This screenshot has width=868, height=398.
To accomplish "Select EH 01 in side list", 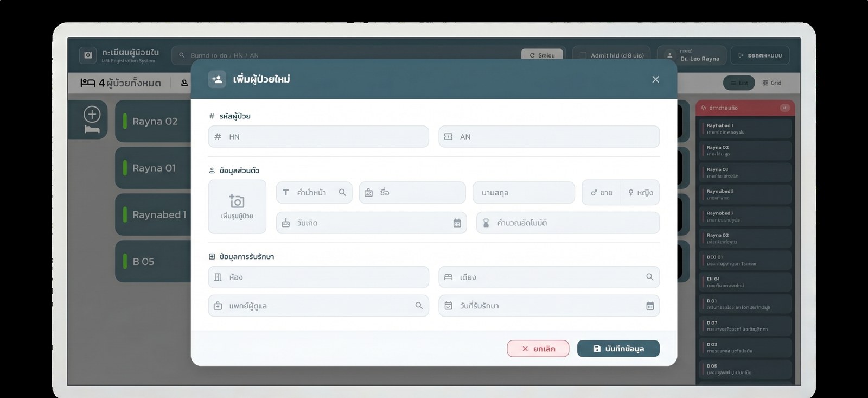I will 745,282.
